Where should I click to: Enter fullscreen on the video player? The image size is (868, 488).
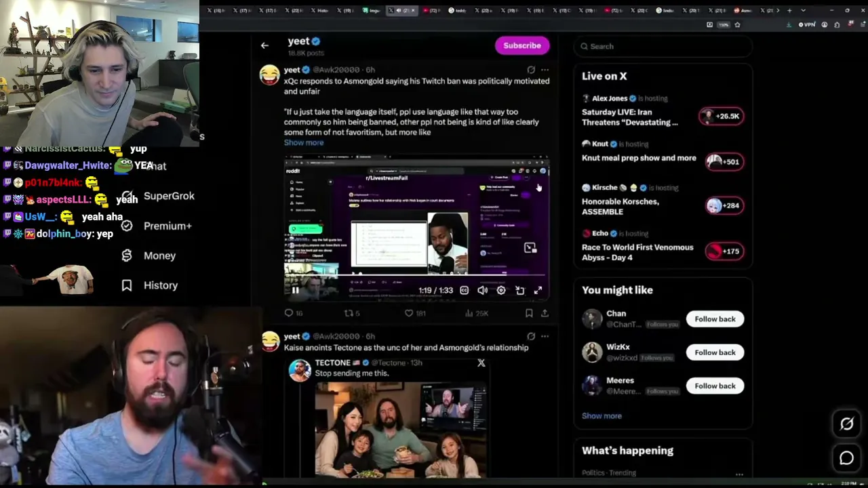click(x=538, y=290)
